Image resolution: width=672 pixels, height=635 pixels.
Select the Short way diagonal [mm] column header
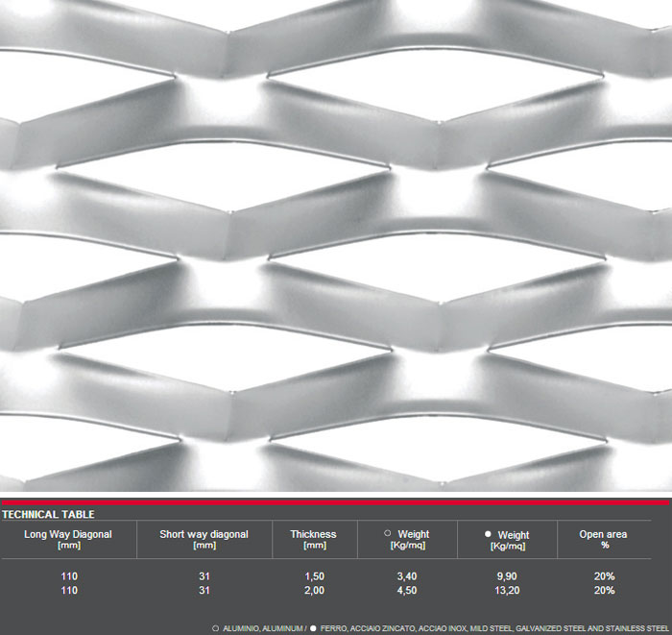204,539
